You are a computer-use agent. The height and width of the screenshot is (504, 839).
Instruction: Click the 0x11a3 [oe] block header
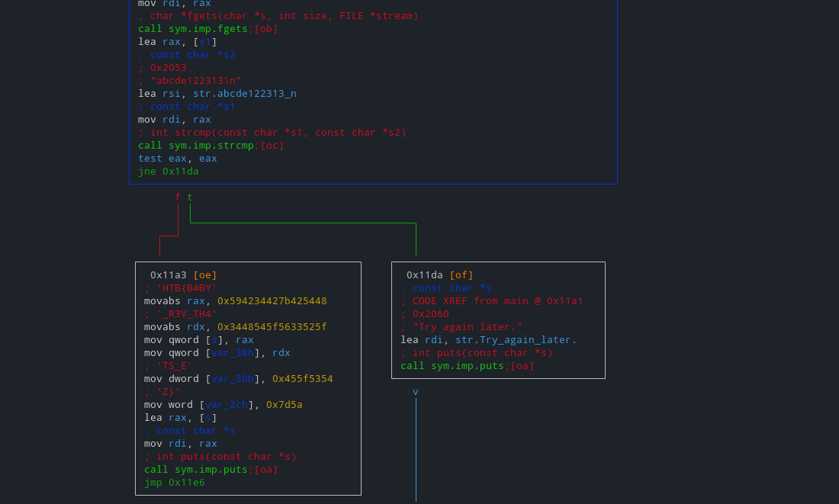pyautogui.click(x=183, y=275)
